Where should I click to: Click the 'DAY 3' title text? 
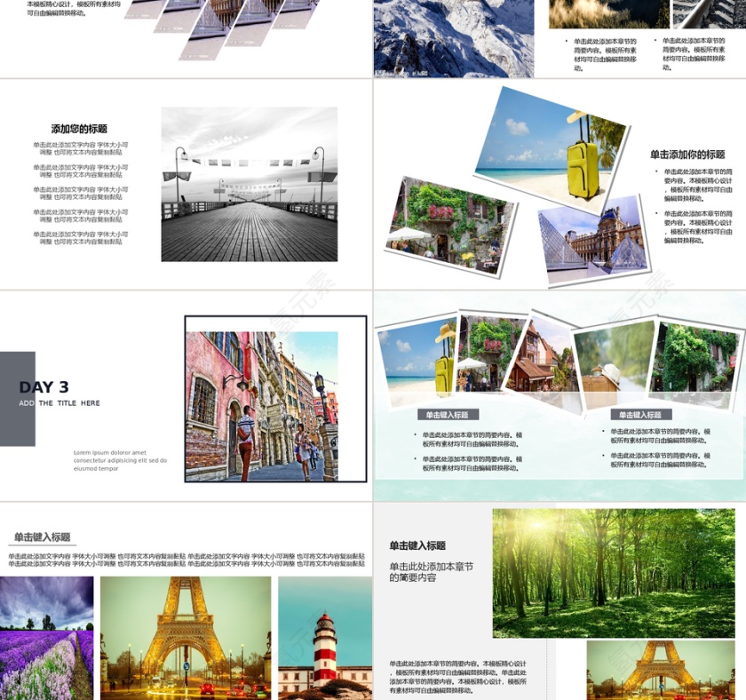coord(44,387)
